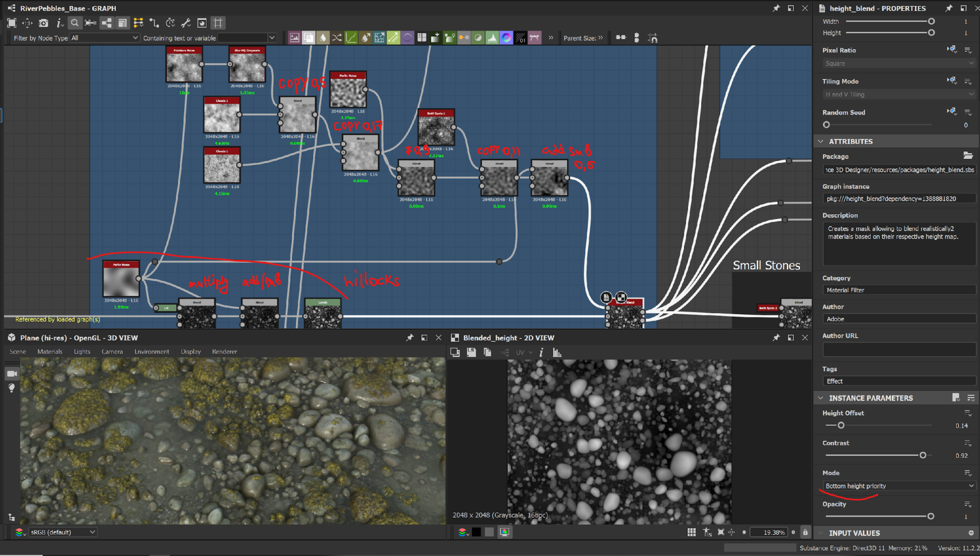Open the Package folder browse icon
Viewport: 980px width, 556px height.
click(968, 155)
